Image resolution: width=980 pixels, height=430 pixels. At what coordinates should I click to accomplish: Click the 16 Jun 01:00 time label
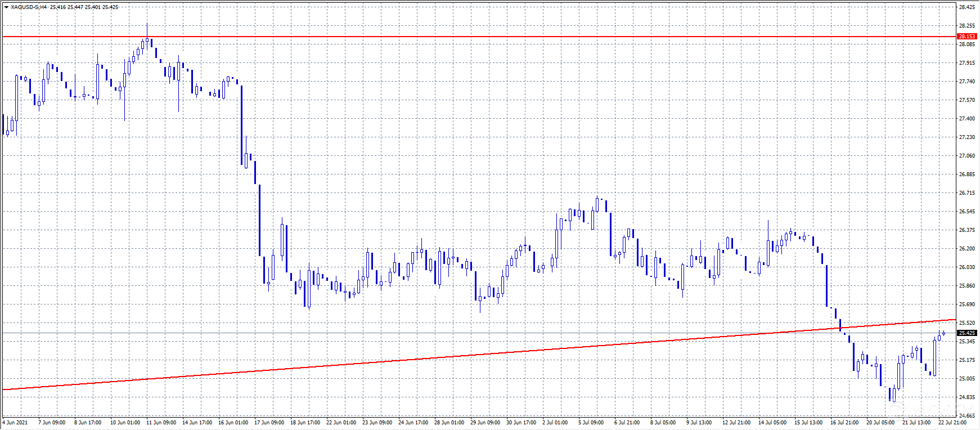pos(233,423)
